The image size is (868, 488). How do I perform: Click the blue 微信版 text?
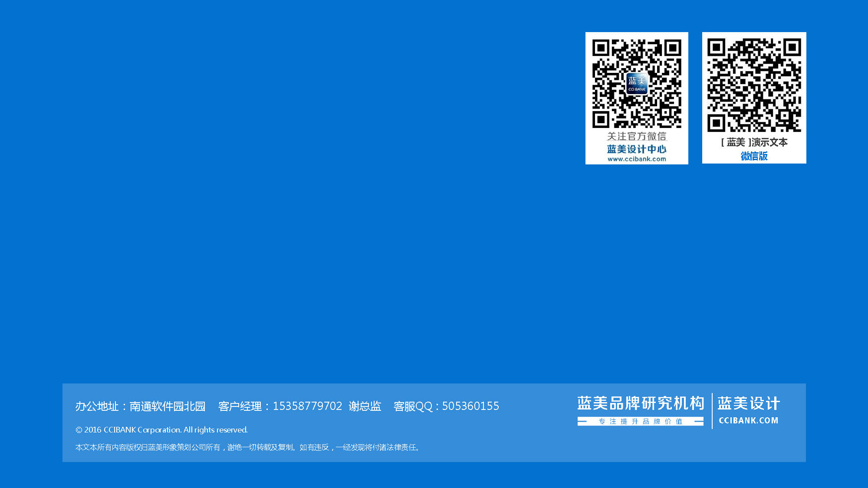(x=754, y=156)
